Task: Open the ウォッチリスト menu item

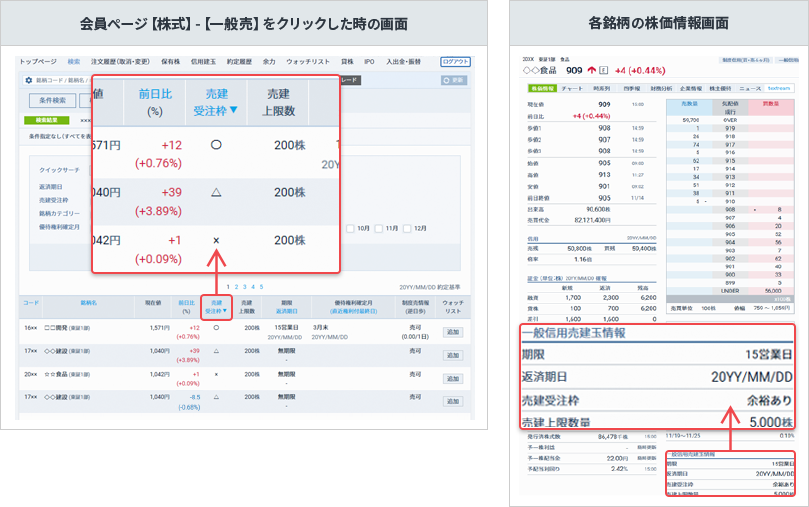Action: click(301, 61)
